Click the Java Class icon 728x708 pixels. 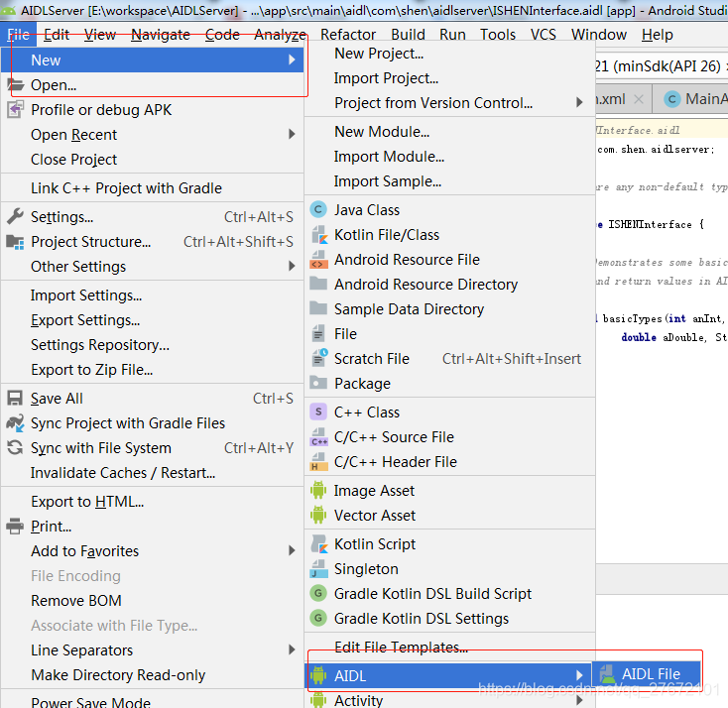pyautogui.click(x=318, y=210)
